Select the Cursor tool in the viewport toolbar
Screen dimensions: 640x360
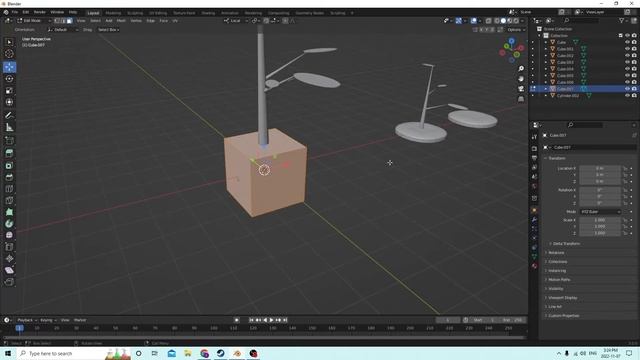click(x=9, y=54)
